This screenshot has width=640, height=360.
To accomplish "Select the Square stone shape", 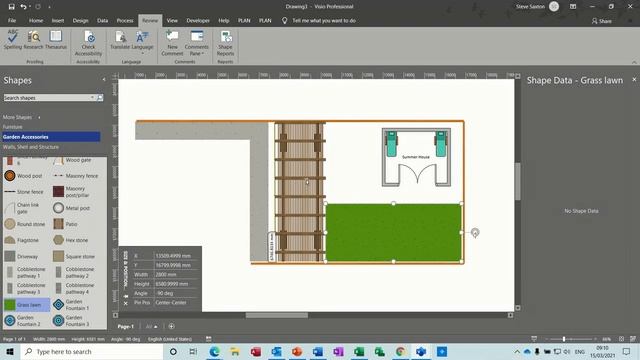I will pyautogui.click(x=74, y=257).
